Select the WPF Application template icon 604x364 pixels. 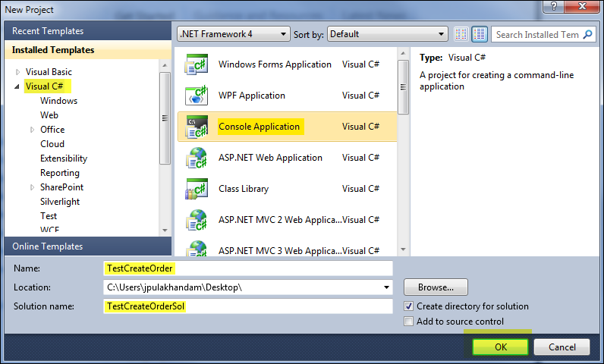click(197, 96)
